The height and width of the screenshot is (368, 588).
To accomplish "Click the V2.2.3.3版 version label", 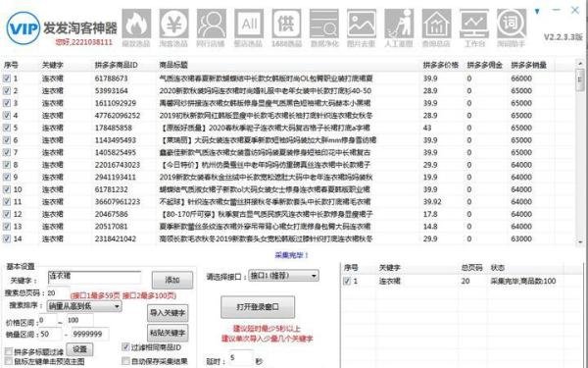I will (x=563, y=37).
